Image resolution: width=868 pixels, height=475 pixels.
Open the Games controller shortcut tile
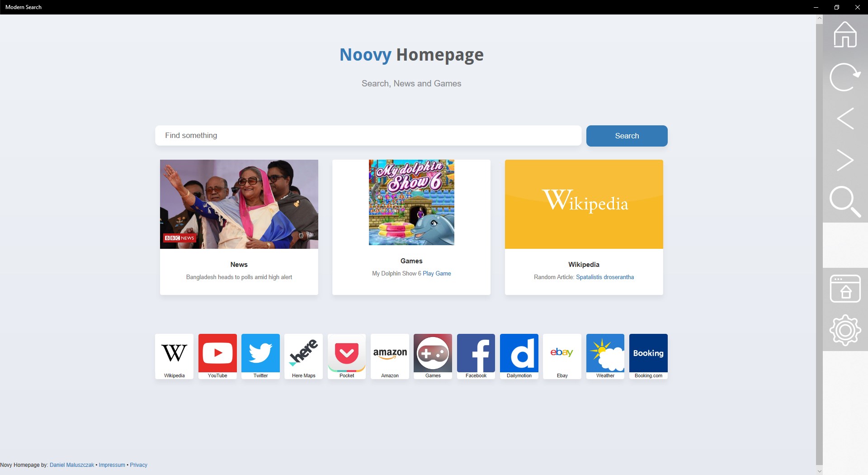433,356
